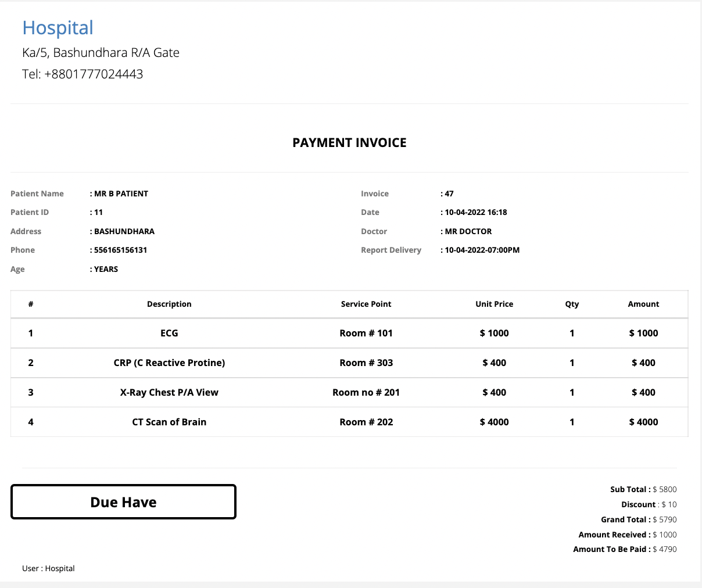Click the CT Scan of Brain item
The height and width of the screenshot is (588, 702).
pos(169,422)
